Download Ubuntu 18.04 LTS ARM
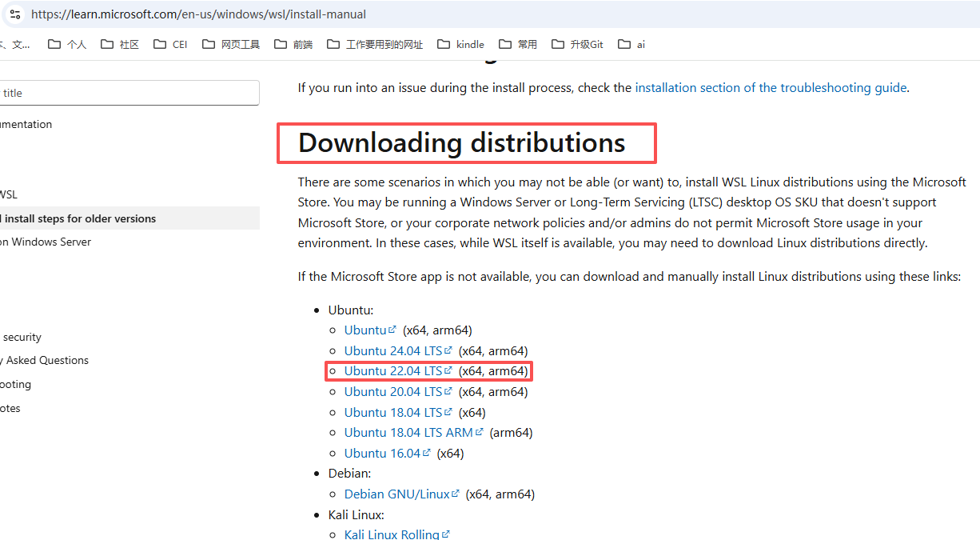Image resolution: width=980 pixels, height=540 pixels. click(x=414, y=433)
